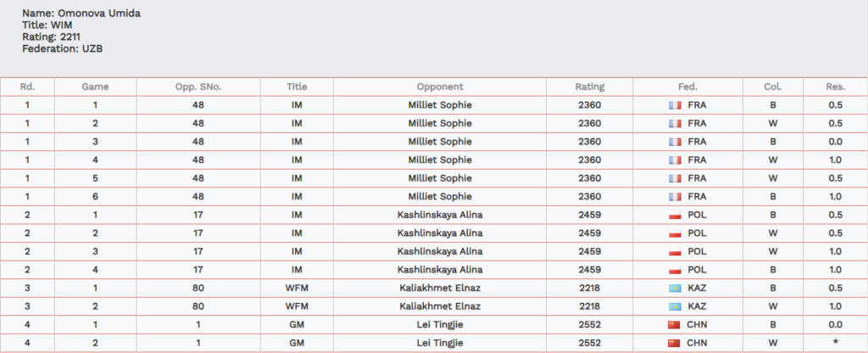
Task: Click the Polish flag in round 2 game 1
Action: [675, 215]
